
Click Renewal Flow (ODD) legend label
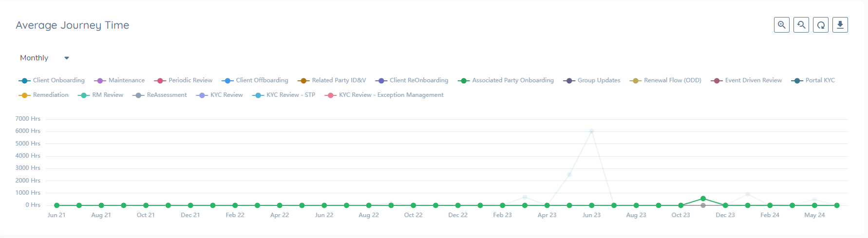(672, 80)
